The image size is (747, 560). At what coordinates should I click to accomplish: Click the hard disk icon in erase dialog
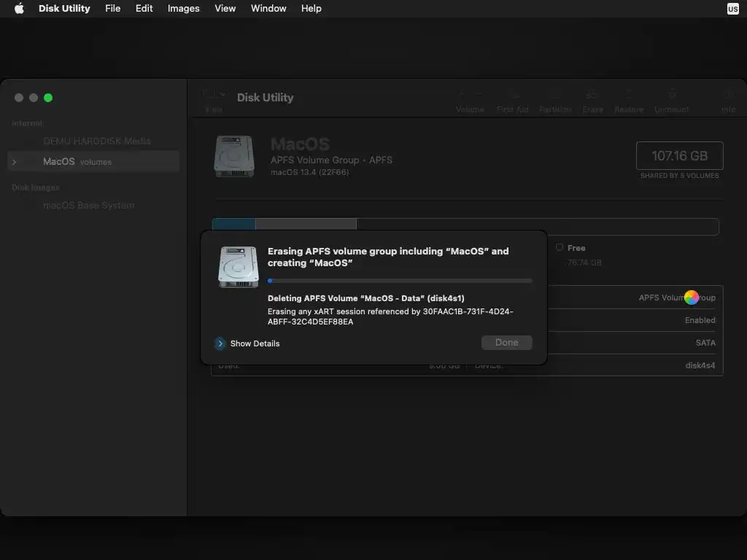coord(239,267)
